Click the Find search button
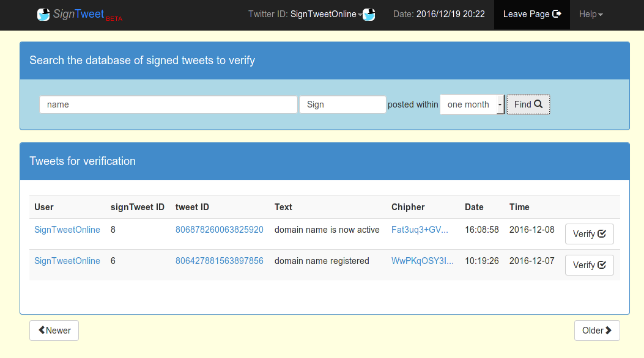 click(528, 104)
